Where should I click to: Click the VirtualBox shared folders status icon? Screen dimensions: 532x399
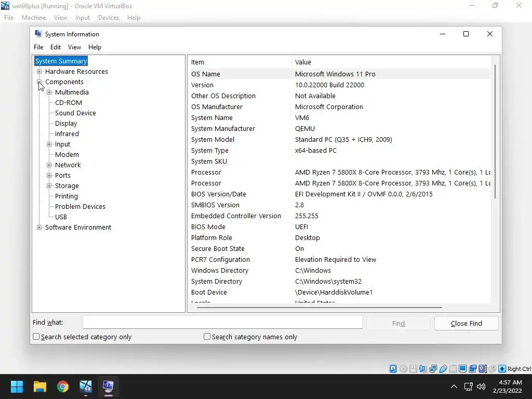pos(453,368)
